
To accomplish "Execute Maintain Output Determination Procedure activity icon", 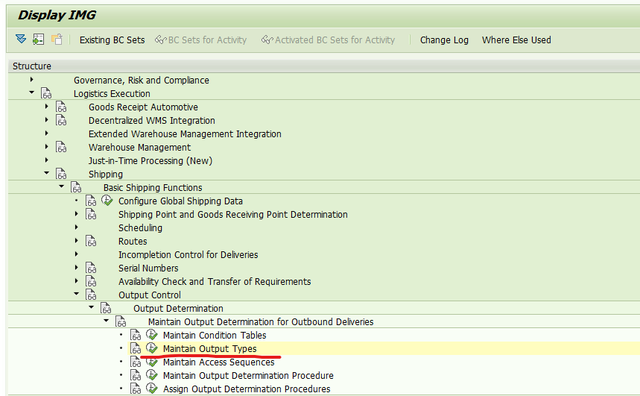I will pos(152,375).
